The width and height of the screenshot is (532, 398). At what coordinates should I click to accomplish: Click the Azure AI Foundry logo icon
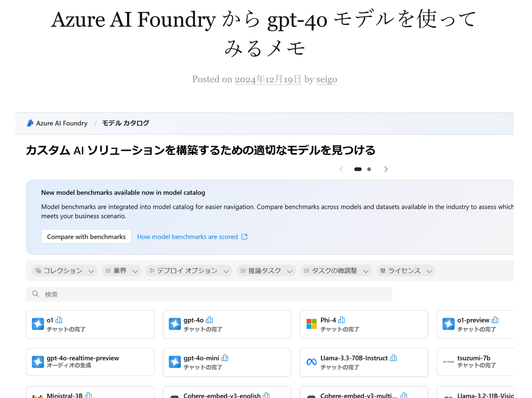click(x=30, y=123)
